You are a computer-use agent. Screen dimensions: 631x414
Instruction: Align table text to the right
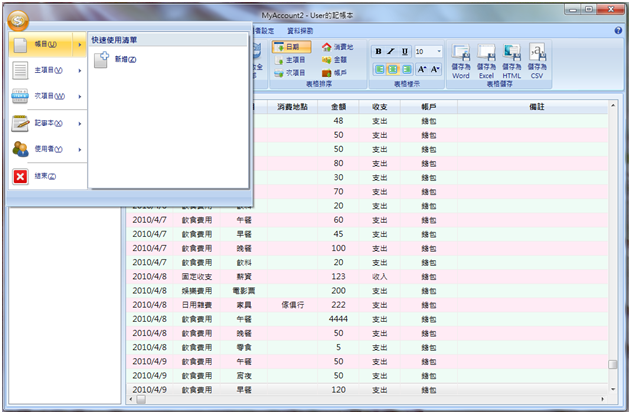point(407,69)
